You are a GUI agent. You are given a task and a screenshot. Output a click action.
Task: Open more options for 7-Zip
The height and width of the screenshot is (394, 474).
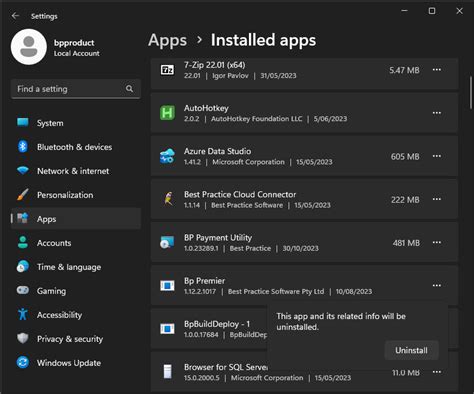point(437,70)
